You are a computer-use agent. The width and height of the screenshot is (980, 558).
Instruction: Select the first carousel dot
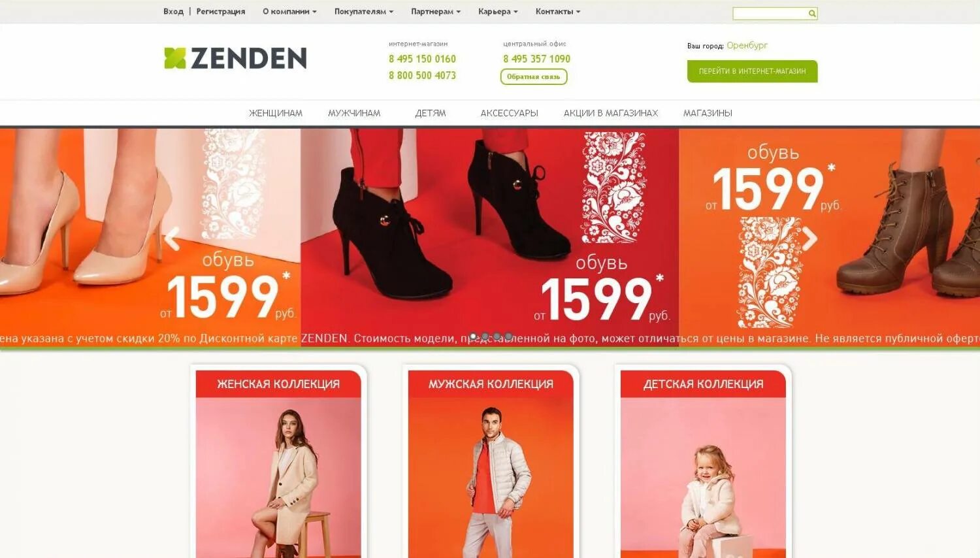(473, 336)
